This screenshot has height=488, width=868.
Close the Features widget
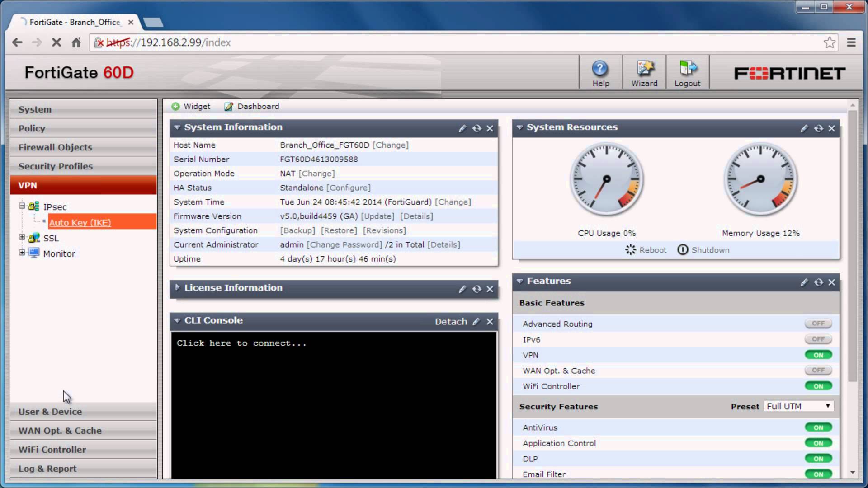point(831,282)
